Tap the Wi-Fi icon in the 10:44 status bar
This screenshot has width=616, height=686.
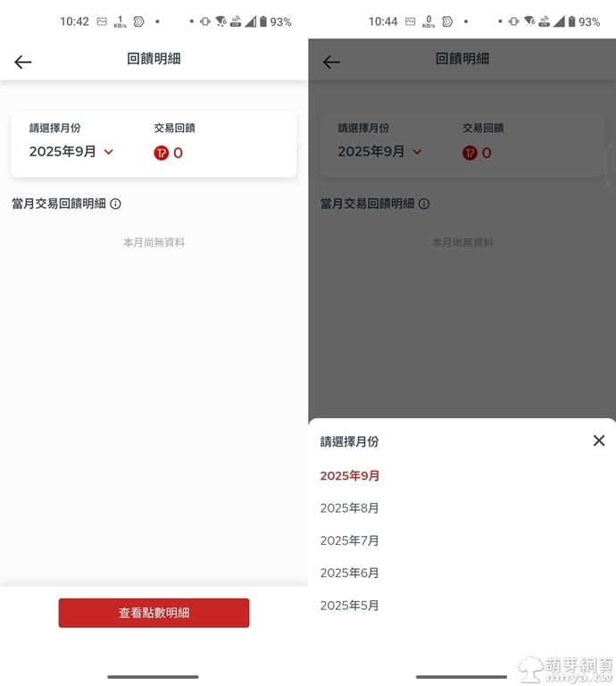[x=529, y=21]
